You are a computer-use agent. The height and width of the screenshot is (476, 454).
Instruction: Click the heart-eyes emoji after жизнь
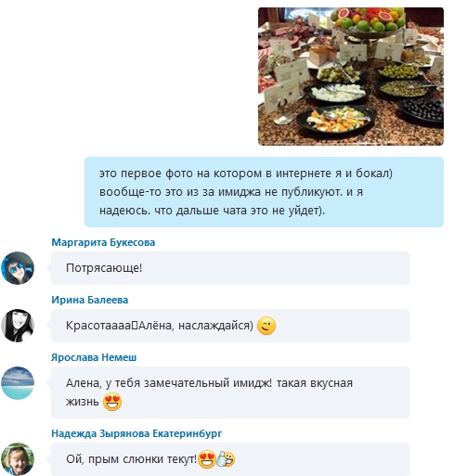(112, 402)
